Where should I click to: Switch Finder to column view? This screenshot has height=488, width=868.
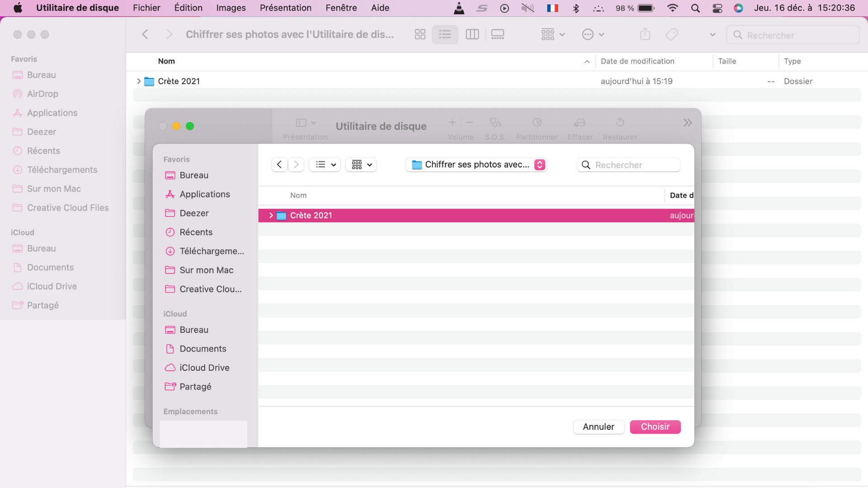472,34
